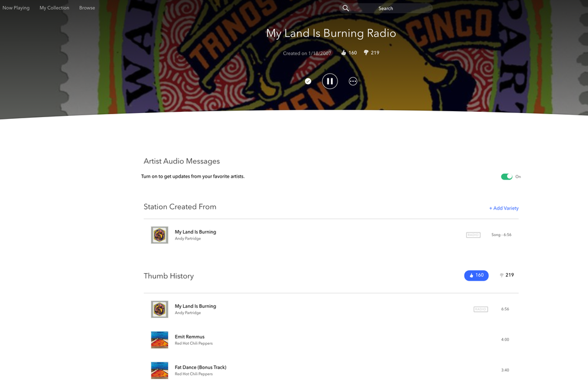Show thumbs down history with 219
Image resolution: width=588 pixels, height=389 pixels.
tap(507, 275)
